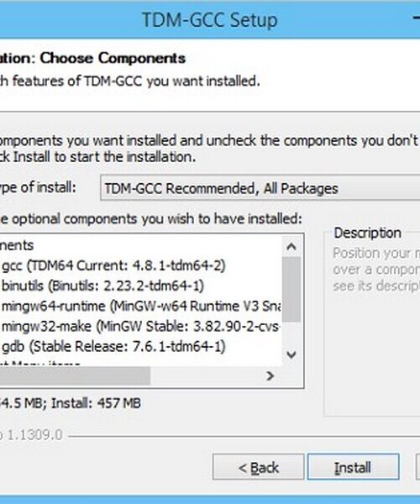Screen dimensions: 420x504
Task: Click the horizontal scrollbar track right of thumb
Action: [x=206, y=375]
